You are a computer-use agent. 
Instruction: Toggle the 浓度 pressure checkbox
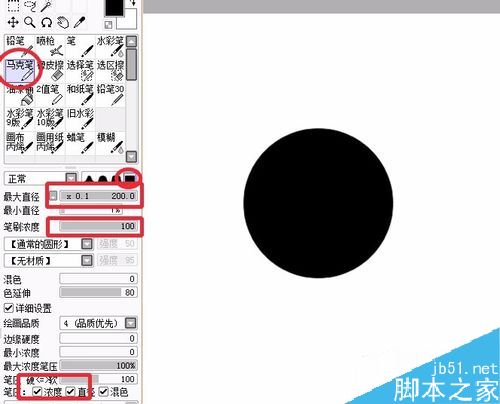(x=37, y=392)
